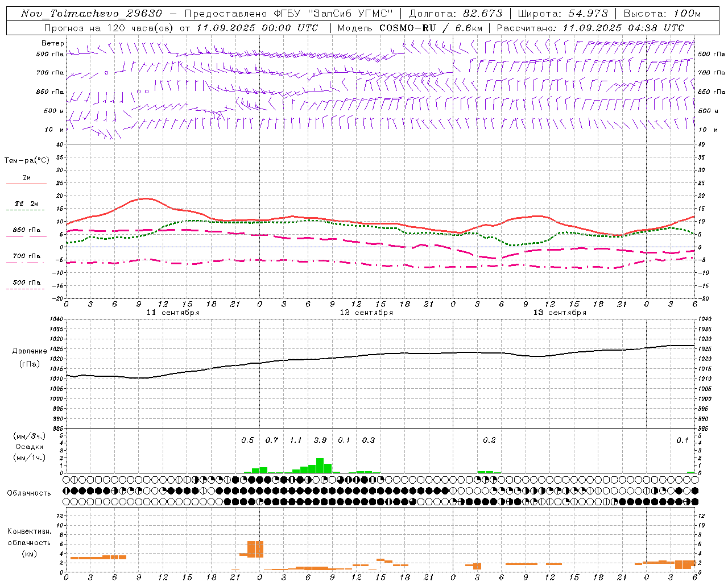Click the 13 сентября date label

click(x=560, y=313)
